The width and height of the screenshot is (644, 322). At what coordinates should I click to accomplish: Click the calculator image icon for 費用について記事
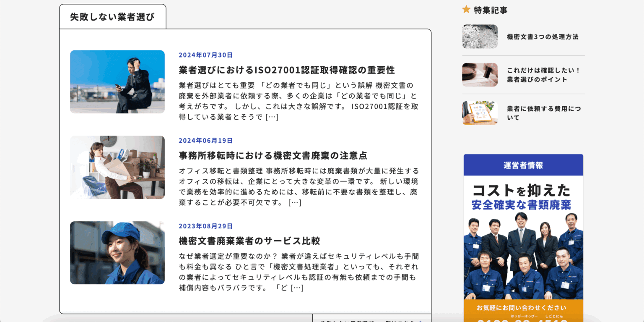coord(479,113)
